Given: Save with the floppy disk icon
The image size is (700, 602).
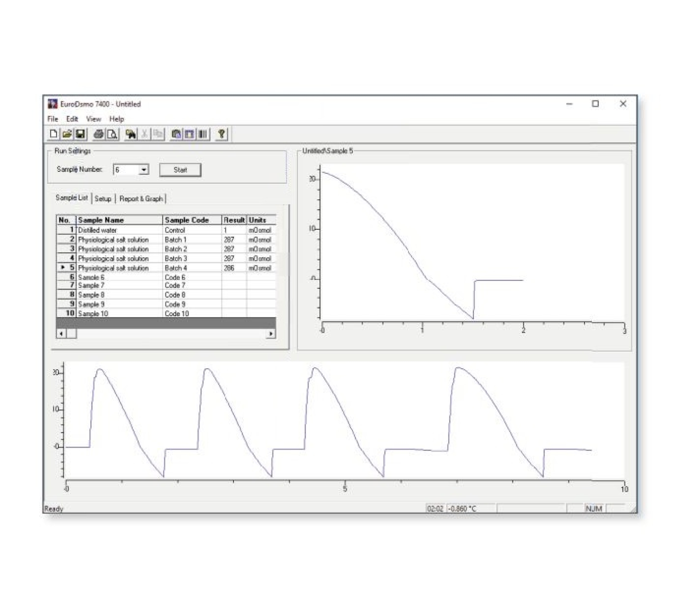Looking at the screenshot, I should [x=80, y=134].
